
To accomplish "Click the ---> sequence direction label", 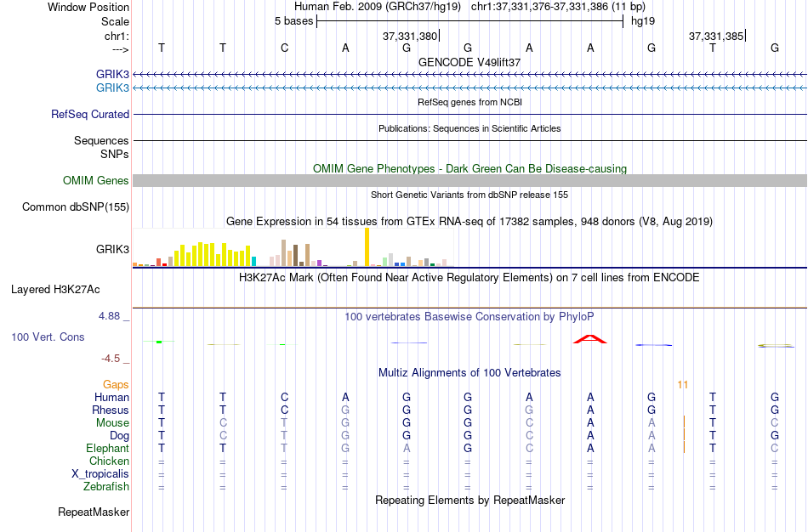I will click(x=120, y=49).
